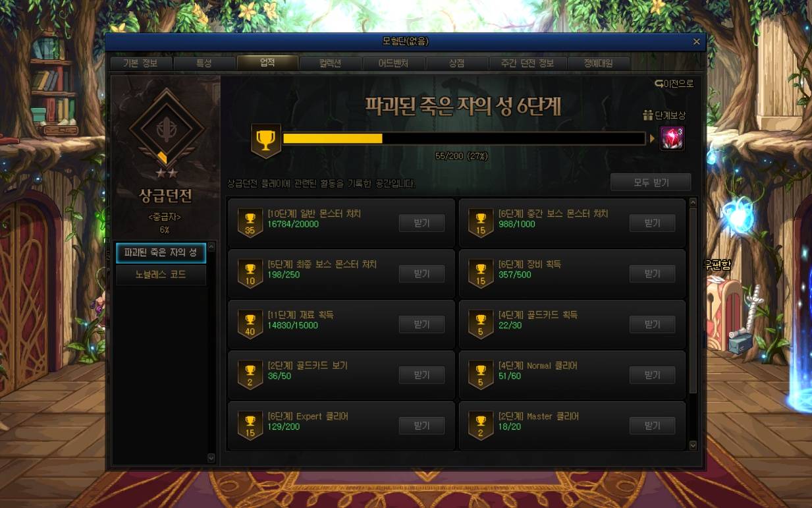Click the large gold trophy beside the progress bar
The height and width of the screenshot is (508, 812).
[266, 140]
